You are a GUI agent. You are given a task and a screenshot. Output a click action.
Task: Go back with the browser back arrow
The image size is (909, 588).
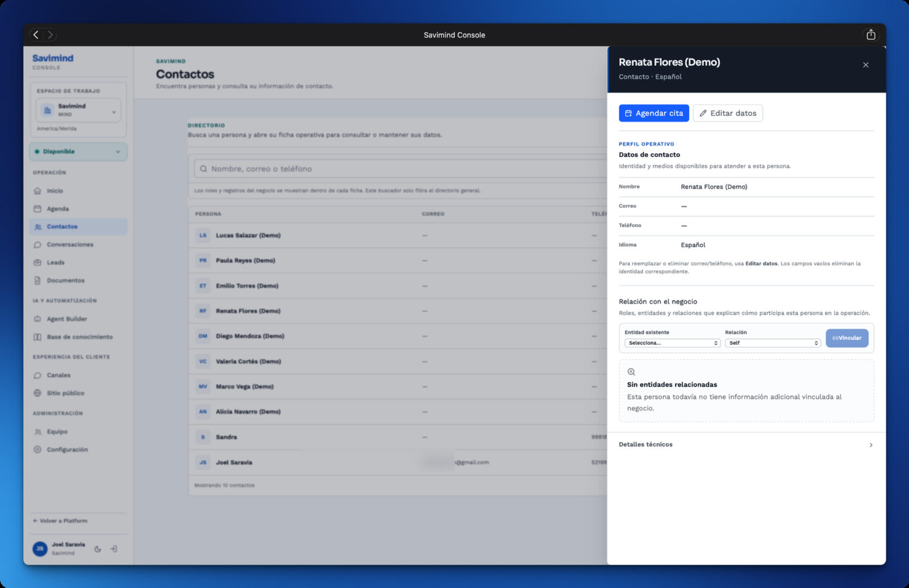36,35
